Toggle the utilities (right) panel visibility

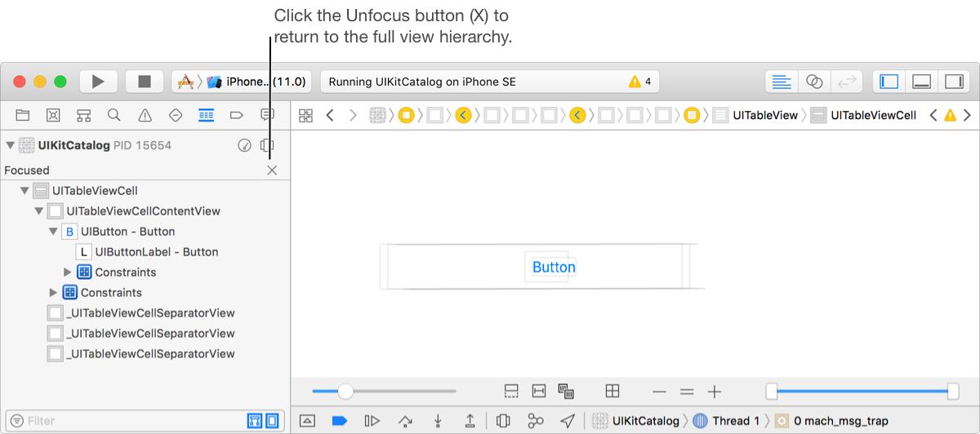point(953,82)
